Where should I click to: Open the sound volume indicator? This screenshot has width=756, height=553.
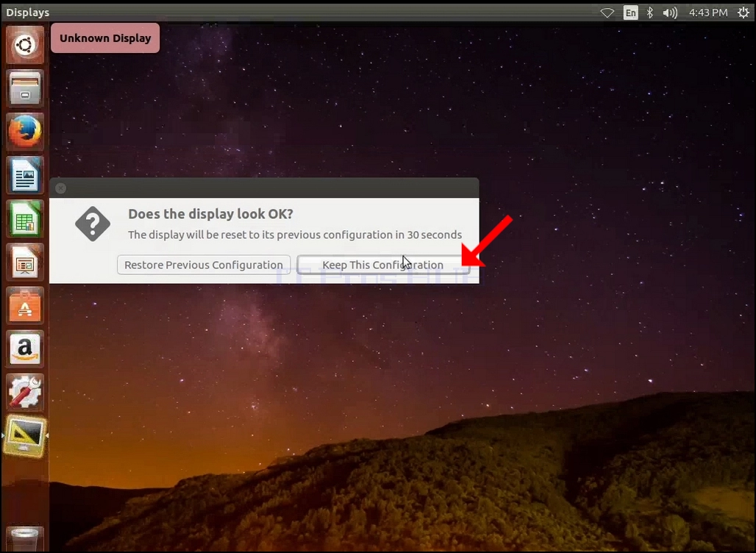point(670,13)
